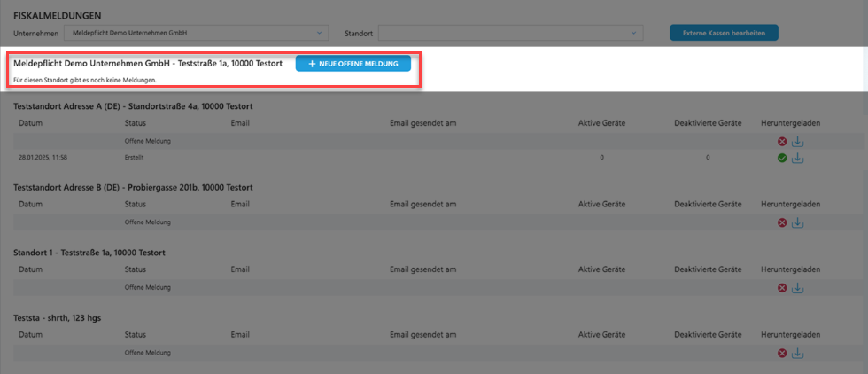Click red X icon under Teststandort Adresse B
868x374 pixels.
(782, 222)
